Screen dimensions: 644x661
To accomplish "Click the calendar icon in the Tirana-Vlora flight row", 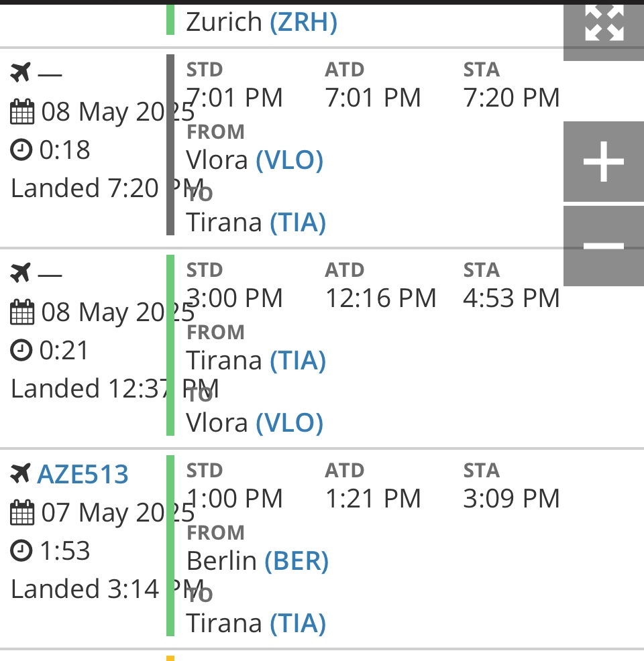I will click(x=22, y=313).
